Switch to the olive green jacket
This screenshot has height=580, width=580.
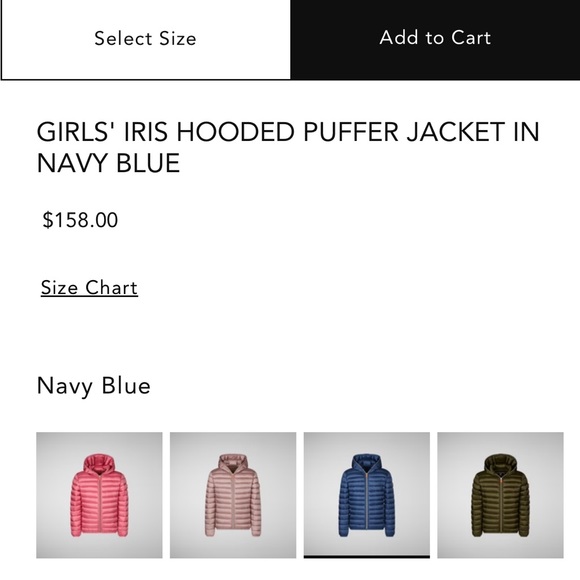(x=500, y=495)
